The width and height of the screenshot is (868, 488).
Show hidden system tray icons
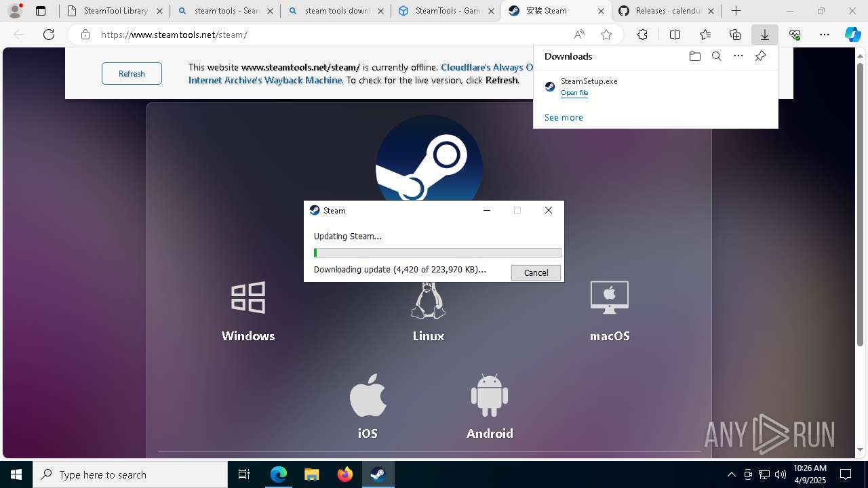tap(731, 474)
